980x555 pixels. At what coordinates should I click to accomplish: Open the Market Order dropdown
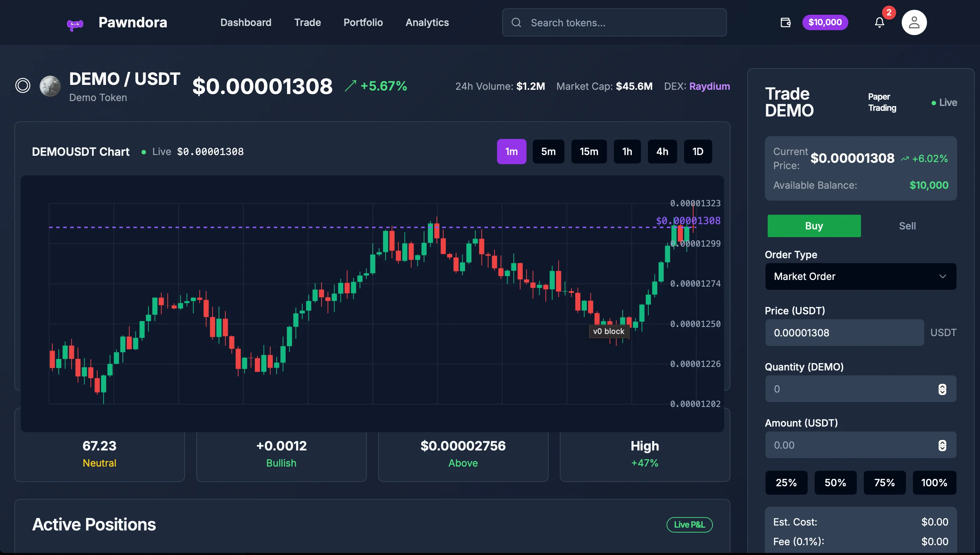pyautogui.click(x=861, y=276)
